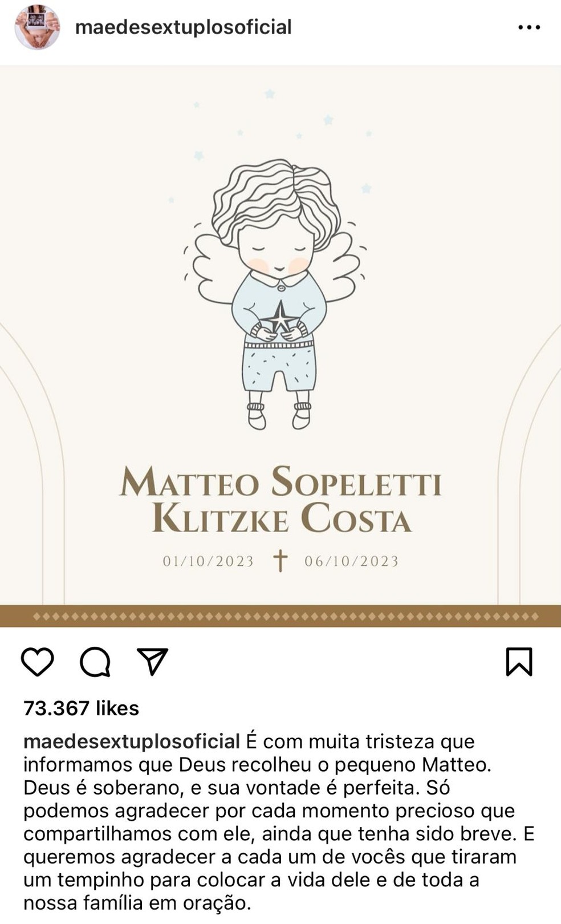Save the post with the bookmark icon
This screenshot has width=561, height=924.
tap(519, 662)
